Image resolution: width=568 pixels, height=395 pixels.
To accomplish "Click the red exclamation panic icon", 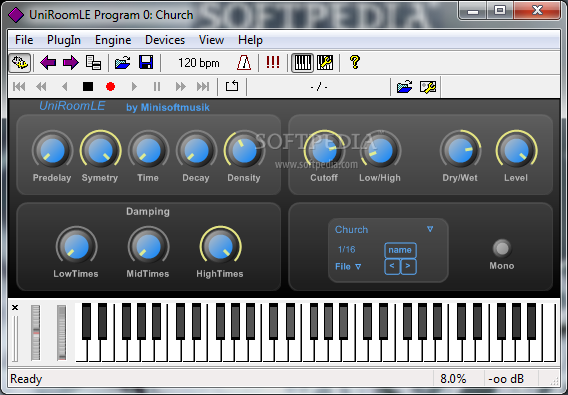I will coord(272,62).
